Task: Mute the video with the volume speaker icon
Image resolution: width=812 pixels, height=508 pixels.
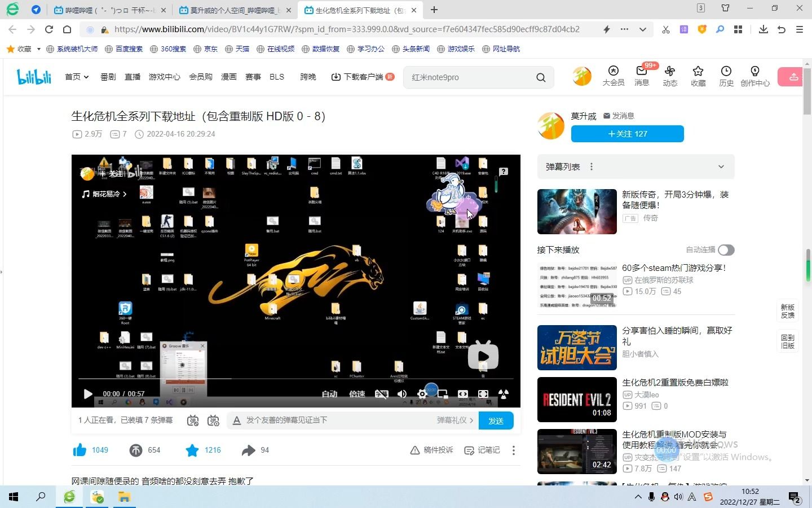Action: tap(402, 394)
